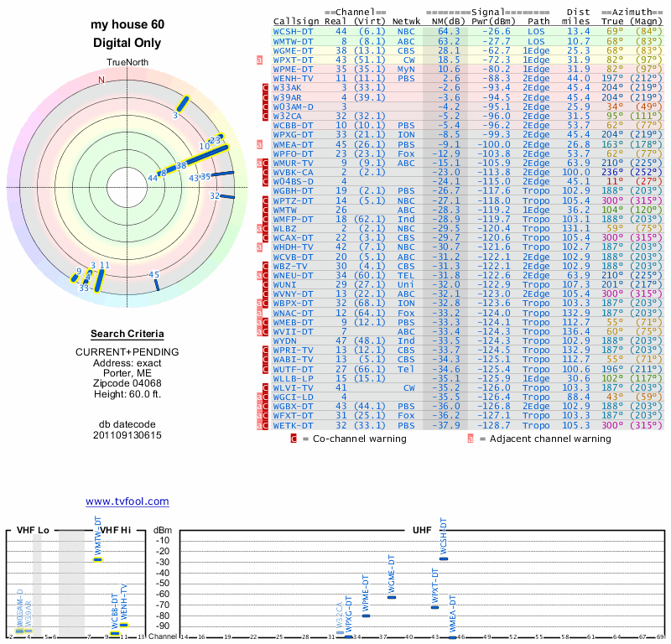Click the WGME-DT signal bar in the UHF chart
This screenshot has height=644, width=671.
tap(391, 597)
